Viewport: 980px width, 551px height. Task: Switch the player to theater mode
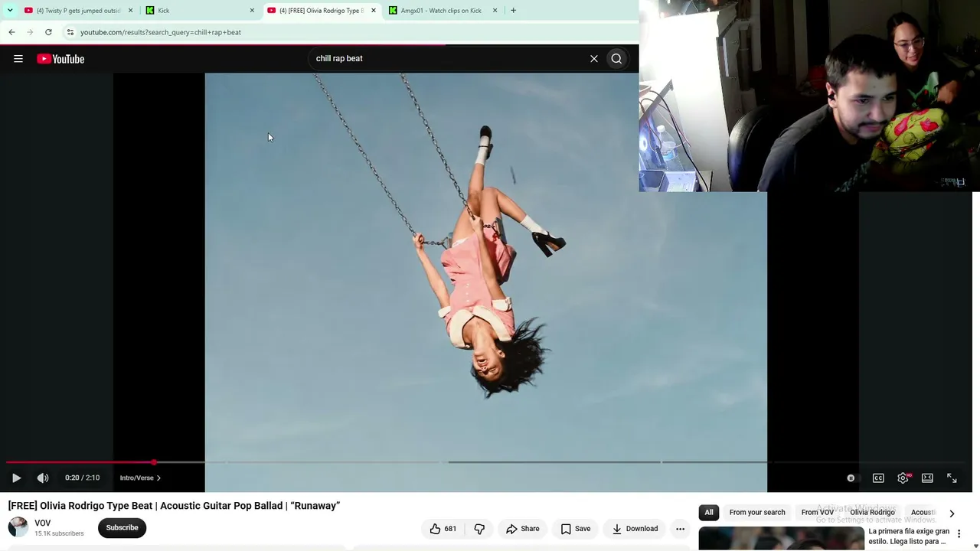point(927,478)
